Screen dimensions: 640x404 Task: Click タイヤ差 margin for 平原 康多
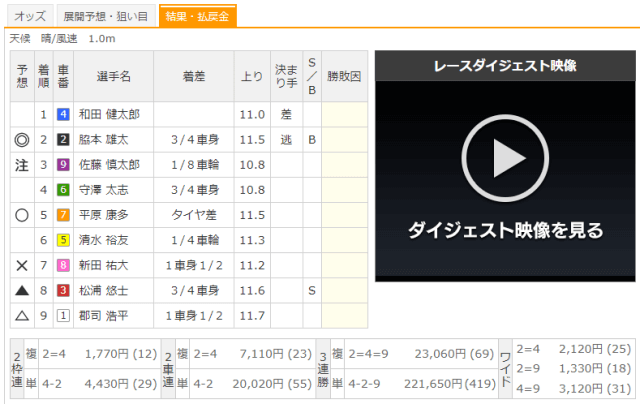pyautogui.click(x=194, y=215)
